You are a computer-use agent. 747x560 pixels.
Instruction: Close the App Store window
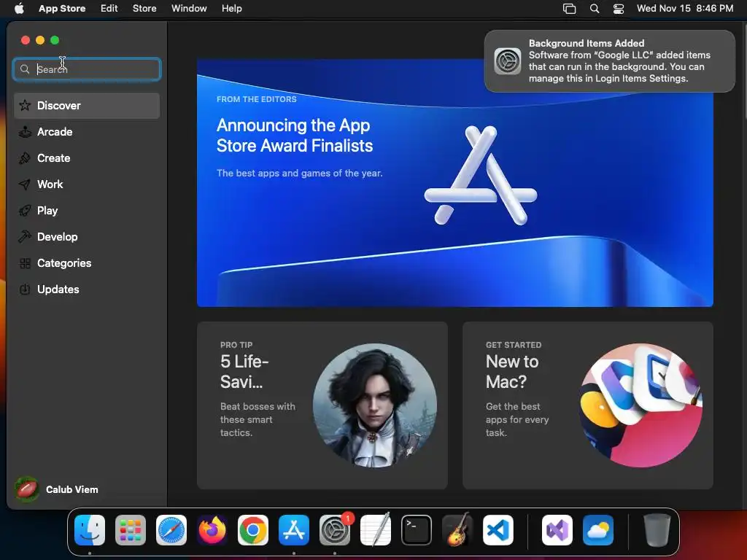tap(26, 40)
